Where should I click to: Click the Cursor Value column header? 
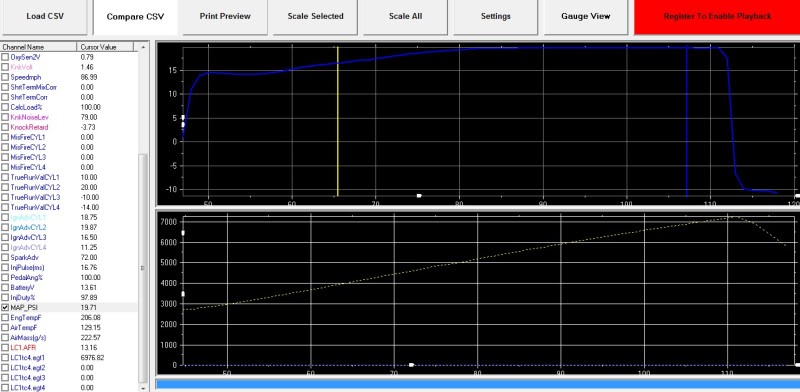pyautogui.click(x=105, y=47)
